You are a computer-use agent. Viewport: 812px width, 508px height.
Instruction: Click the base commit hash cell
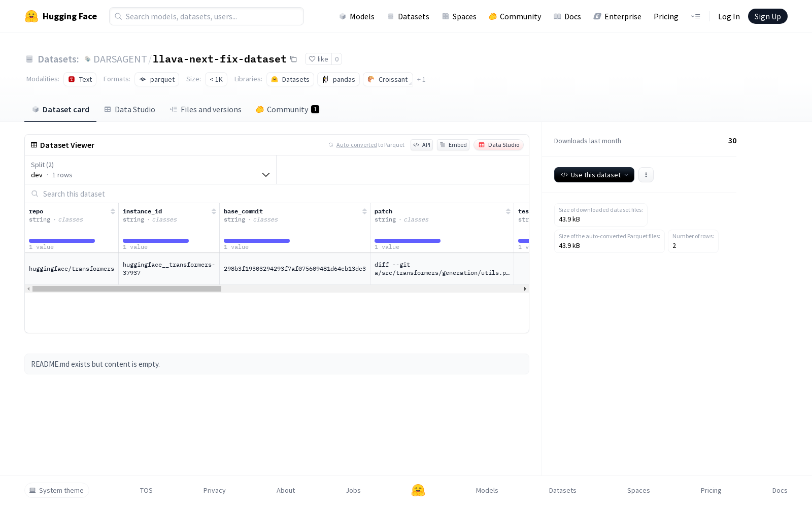pyautogui.click(x=295, y=269)
